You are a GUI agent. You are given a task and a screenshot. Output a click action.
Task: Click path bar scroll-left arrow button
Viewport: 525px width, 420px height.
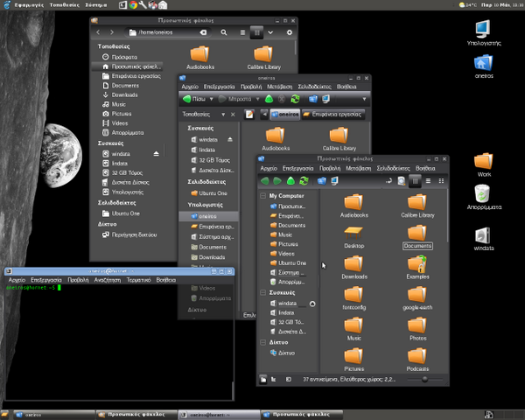(x=264, y=115)
